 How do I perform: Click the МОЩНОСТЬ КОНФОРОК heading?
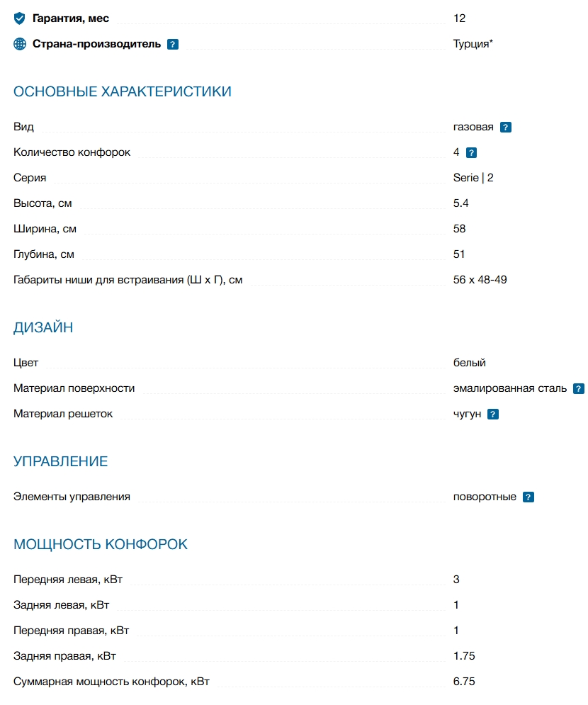click(101, 544)
